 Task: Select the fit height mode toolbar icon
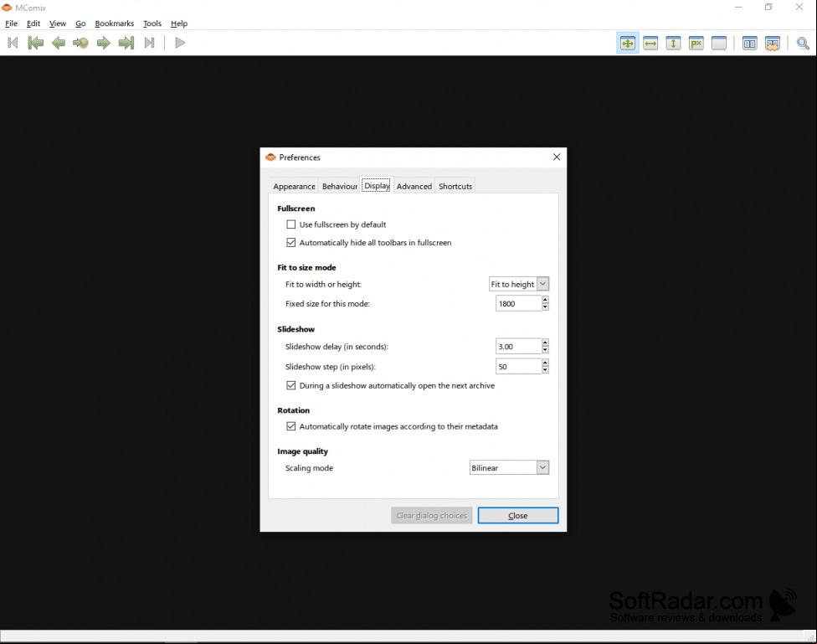click(673, 44)
